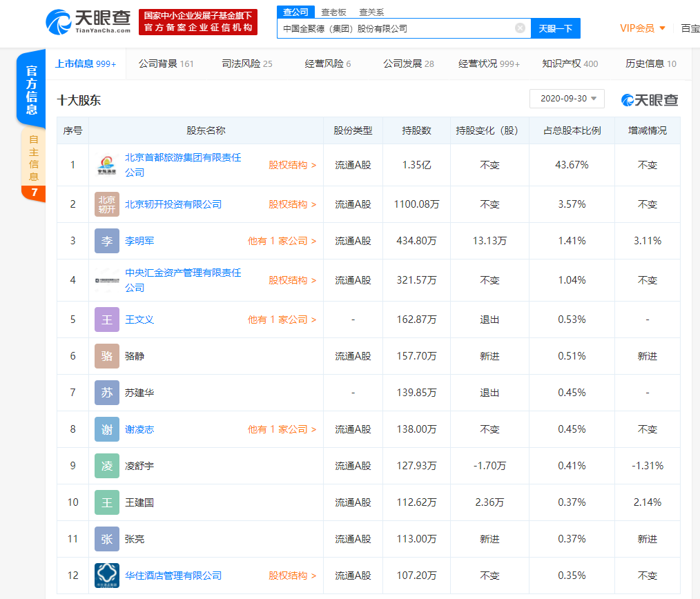
Task: Switch to the 上市信息 tab
Action: coord(86,63)
